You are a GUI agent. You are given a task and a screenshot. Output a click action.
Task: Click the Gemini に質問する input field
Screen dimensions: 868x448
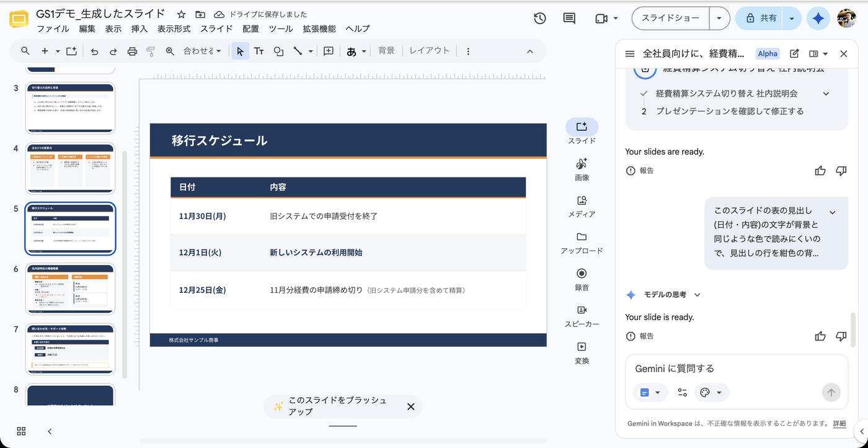tap(737, 369)
